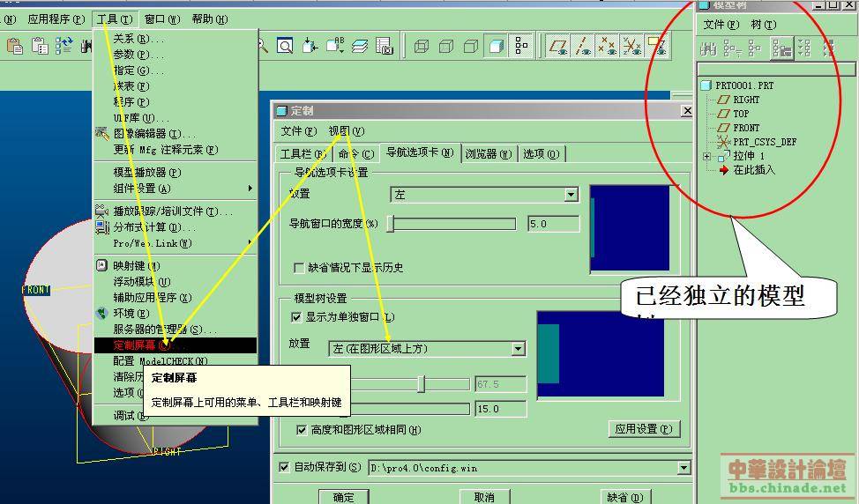Click the image editor icon in Tools menu
Viewport: 859px width, 504px height.
[x=102, y=133]
